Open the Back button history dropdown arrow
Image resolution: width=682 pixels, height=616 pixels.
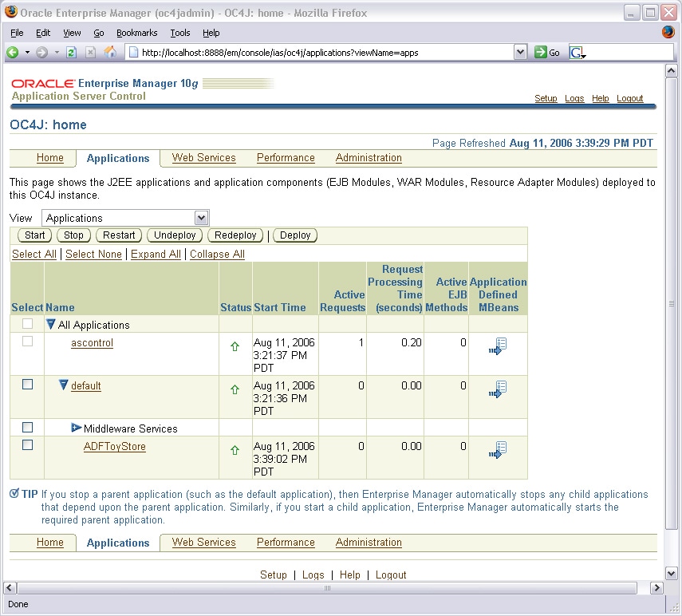click(x=27, y=53)
